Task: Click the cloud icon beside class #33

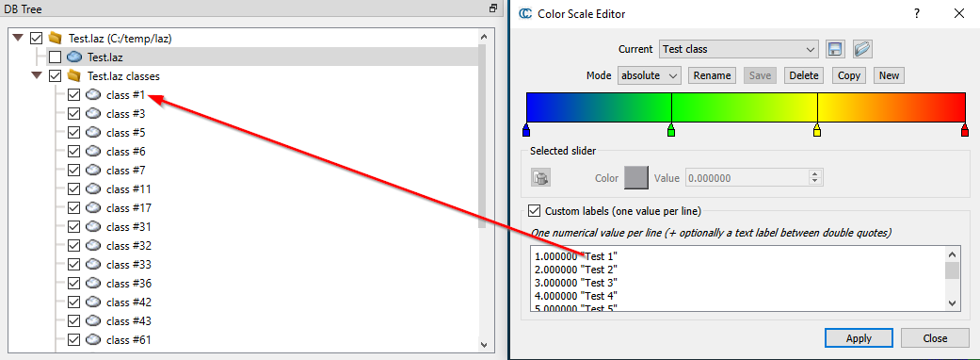Action: pos(93,264)
